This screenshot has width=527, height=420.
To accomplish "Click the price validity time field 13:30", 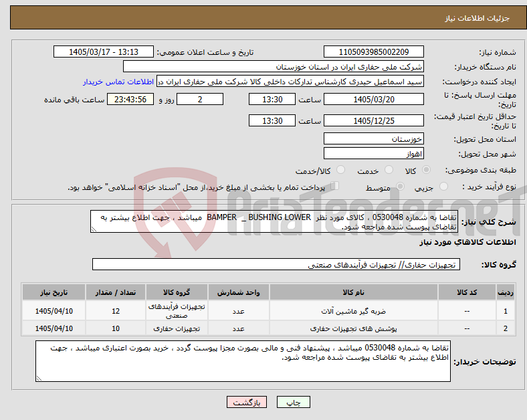I will (272, 120).
